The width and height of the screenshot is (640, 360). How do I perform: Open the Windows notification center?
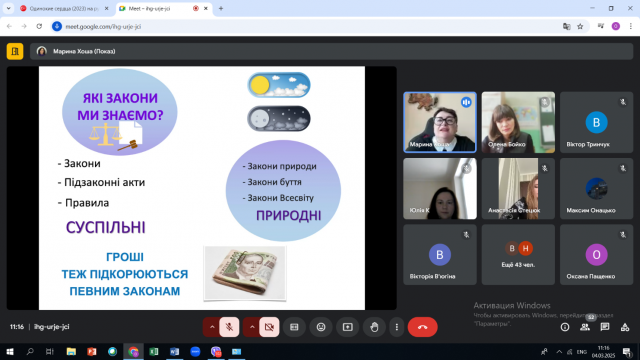(627, 351)
